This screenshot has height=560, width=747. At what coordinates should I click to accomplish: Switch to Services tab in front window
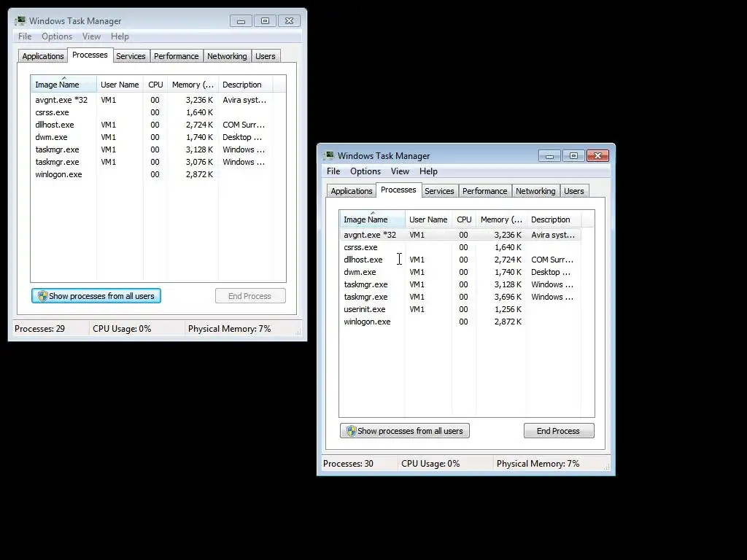point(439,191)
